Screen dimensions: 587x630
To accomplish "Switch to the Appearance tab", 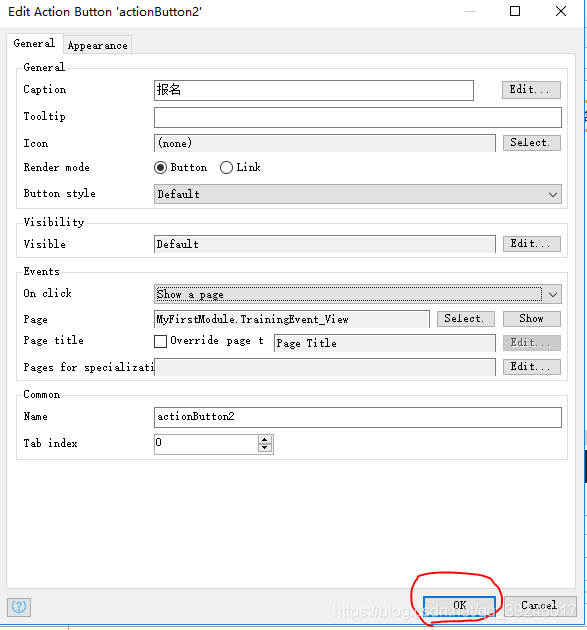I will (x=98, y=45).
